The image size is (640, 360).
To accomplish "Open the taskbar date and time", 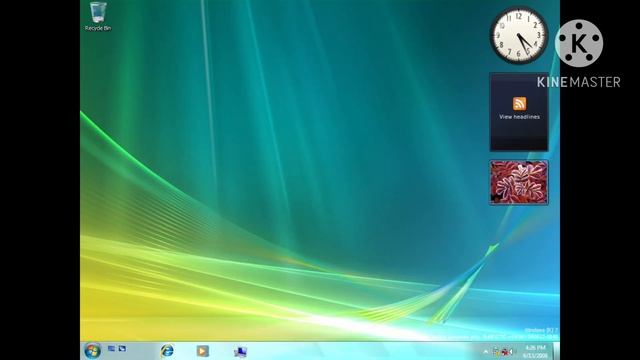I will (x=535, y=351).
